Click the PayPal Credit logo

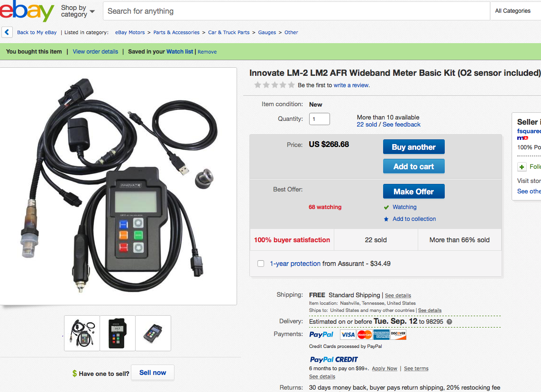pos(333,359)
